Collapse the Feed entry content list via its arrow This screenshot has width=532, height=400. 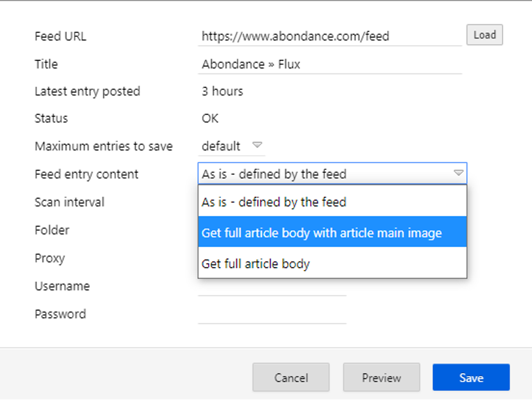pos(458,173)
